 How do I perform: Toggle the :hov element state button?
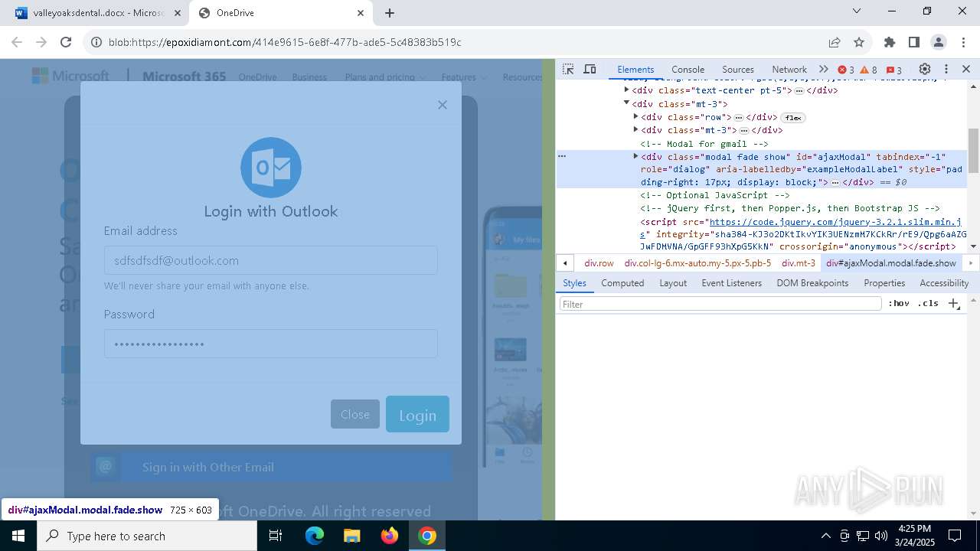tap(899, 304)
